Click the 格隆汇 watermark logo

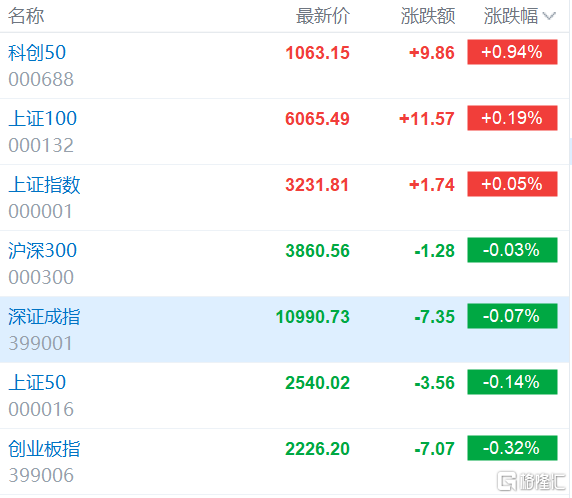(x=532, y=481)
